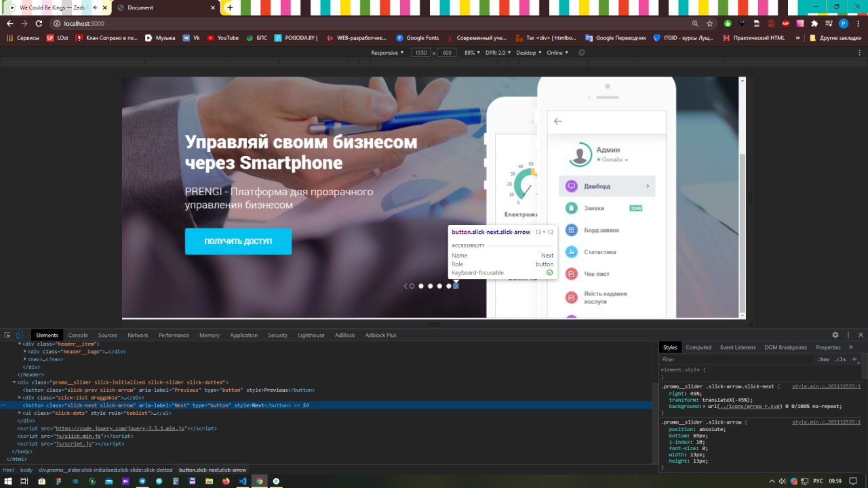Show more Styles pane tabs chevron
Image resolution: width=868 pixels, height=488 pixels.
(x=851, y=347)
